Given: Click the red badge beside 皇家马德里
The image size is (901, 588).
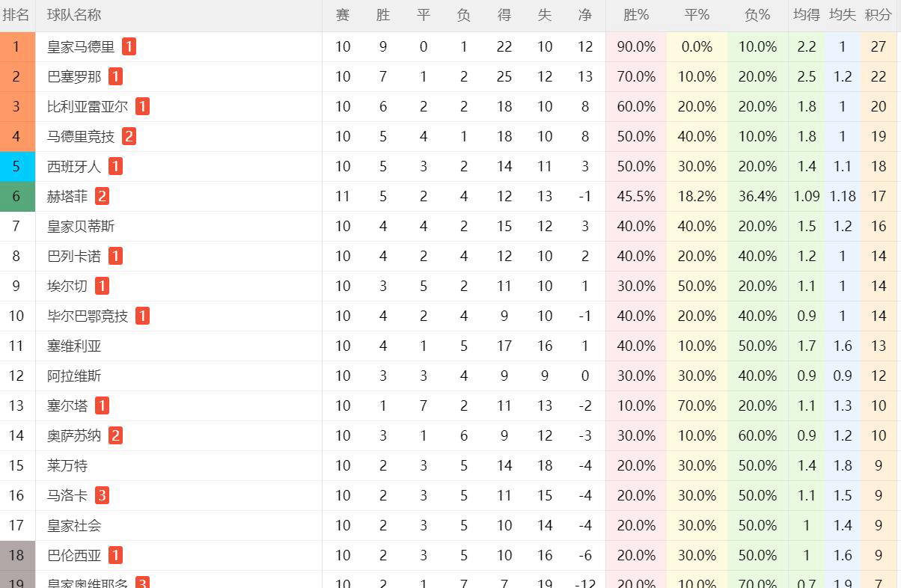Looking at the screenshot, I should [x=129, y=47].
